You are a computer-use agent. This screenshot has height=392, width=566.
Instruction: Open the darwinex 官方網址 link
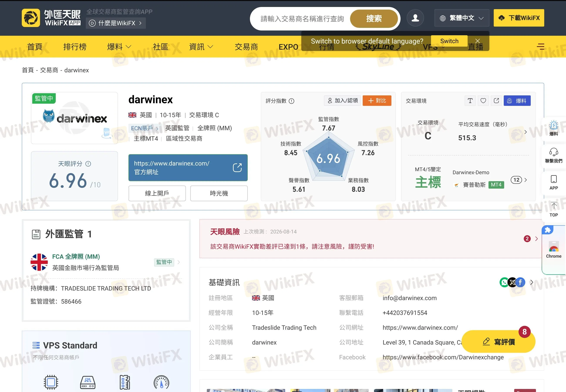pyautogui.click(x=188, y=168)
